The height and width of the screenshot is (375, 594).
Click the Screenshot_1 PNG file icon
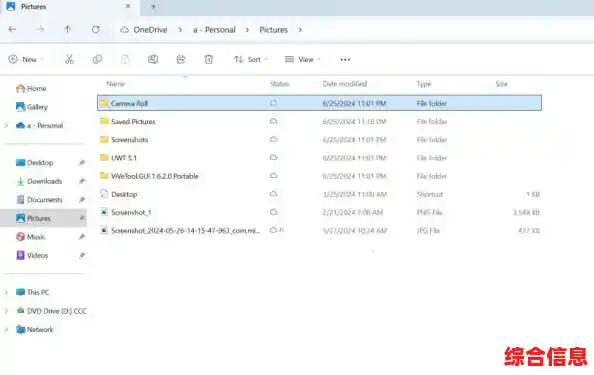104,212
